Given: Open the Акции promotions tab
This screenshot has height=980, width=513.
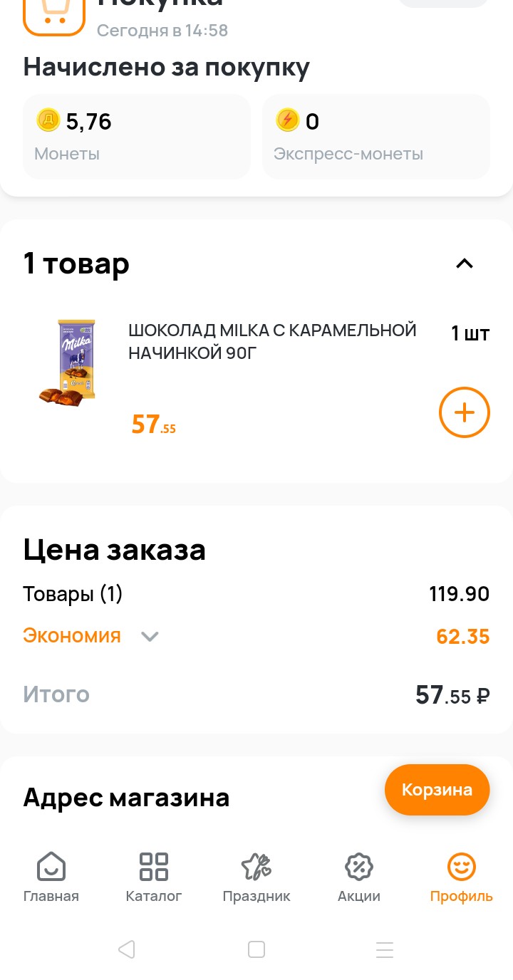Looking at the screenshot, I should [x=359, y=877].
